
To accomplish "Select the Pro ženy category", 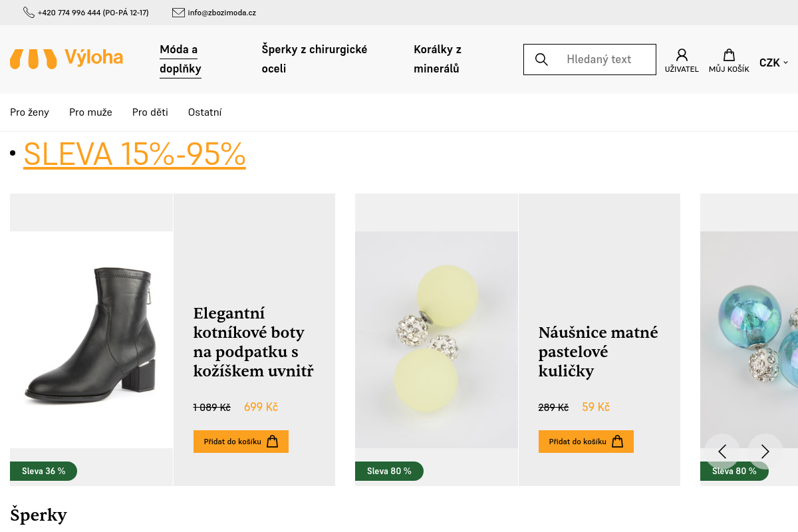I will pyautogui.click(x=29, y=112).
